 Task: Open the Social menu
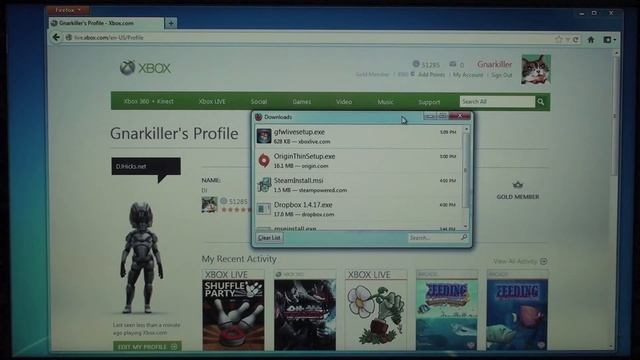click(x=259, y=102)
